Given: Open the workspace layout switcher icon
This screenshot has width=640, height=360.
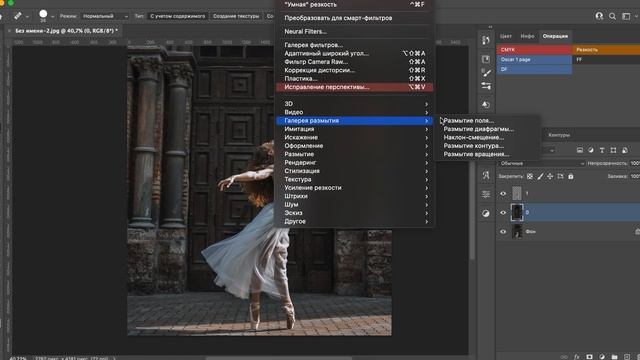Looking at the screenshot, I should click(626, 16).
